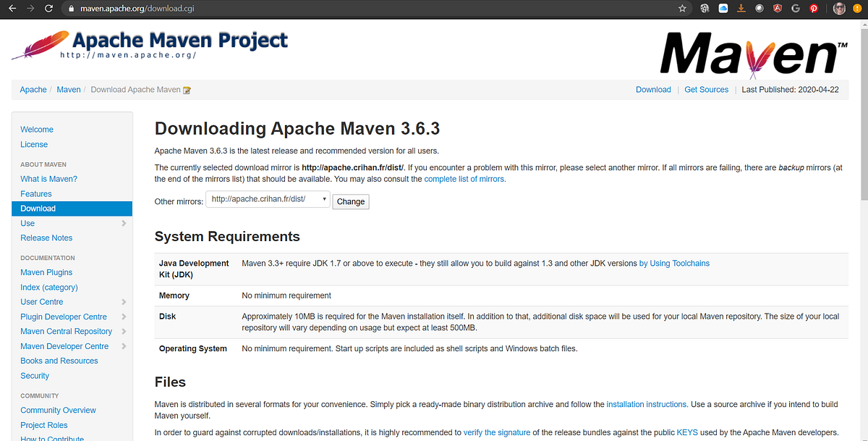Click the Change mirror button
Screen dimensions: 868x441
pyautogui.click(x=350, y=201)
